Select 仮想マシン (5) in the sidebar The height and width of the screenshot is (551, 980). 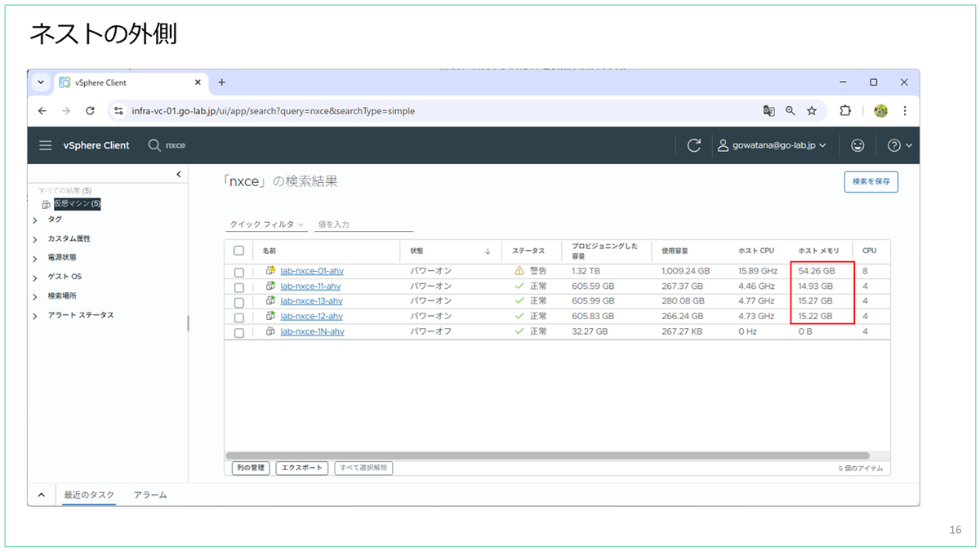point(77,204)
